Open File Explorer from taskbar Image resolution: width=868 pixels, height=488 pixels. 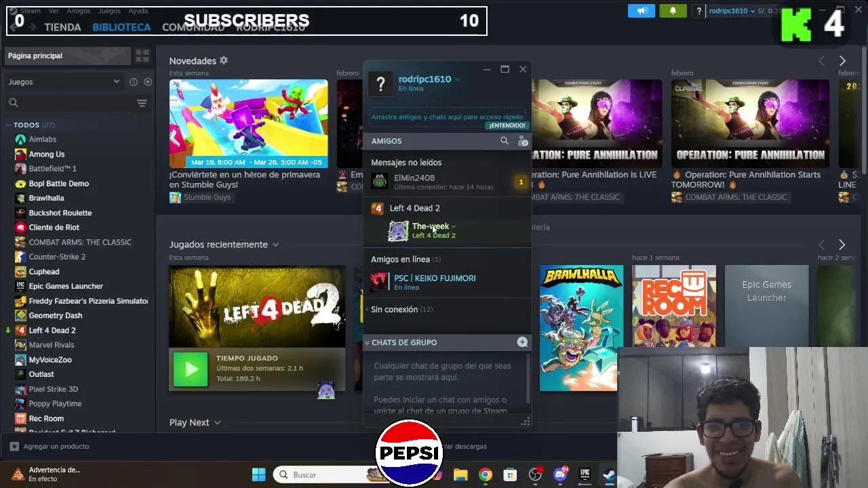pyautogui.click(x=460, y=474)
